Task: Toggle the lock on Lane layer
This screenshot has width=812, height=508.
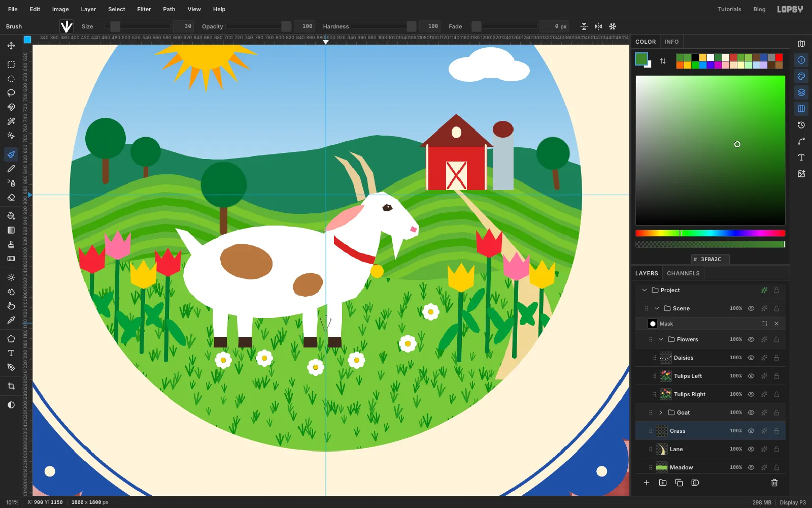Action: pos(776,449)
